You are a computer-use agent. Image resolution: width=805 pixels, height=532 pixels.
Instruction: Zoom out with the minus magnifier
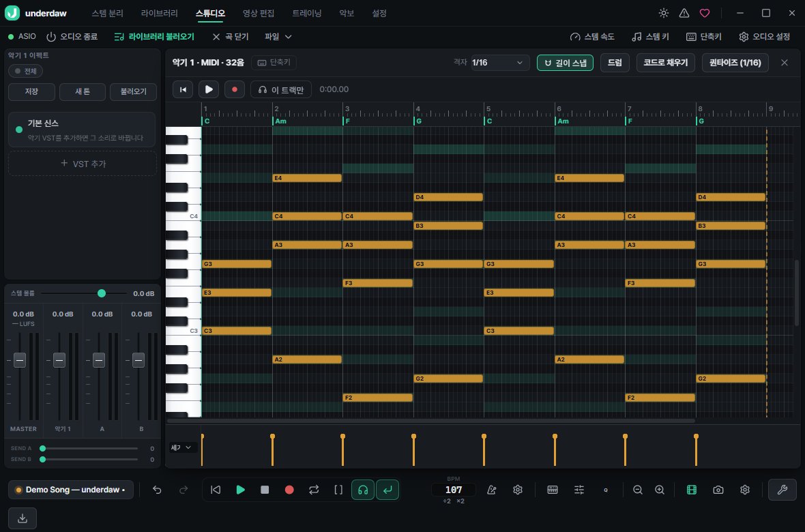click(x=638, y=490)
